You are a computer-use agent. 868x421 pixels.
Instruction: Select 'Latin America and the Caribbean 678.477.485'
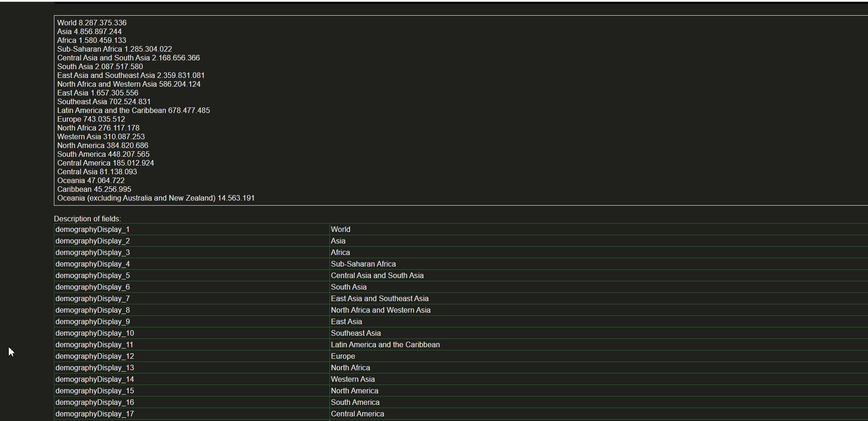(x=134, y=110)
